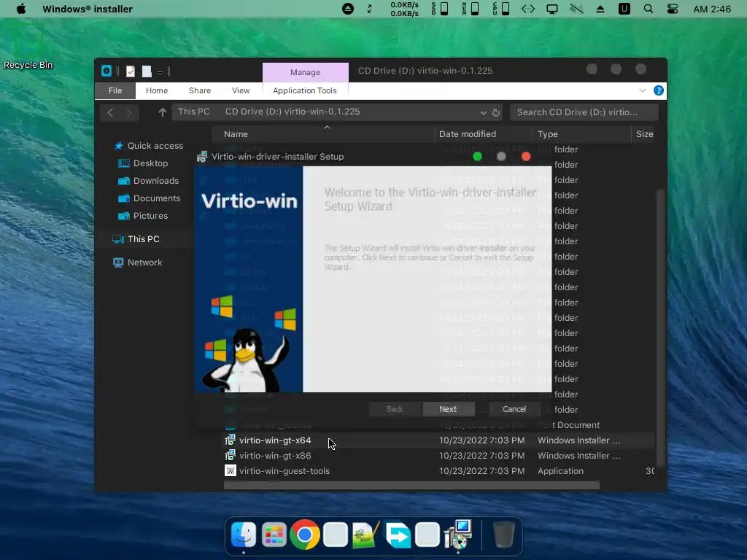Click the vertical scrollbar of file list
The width and height of the screenshot is (747, 560).
[659, 327]
